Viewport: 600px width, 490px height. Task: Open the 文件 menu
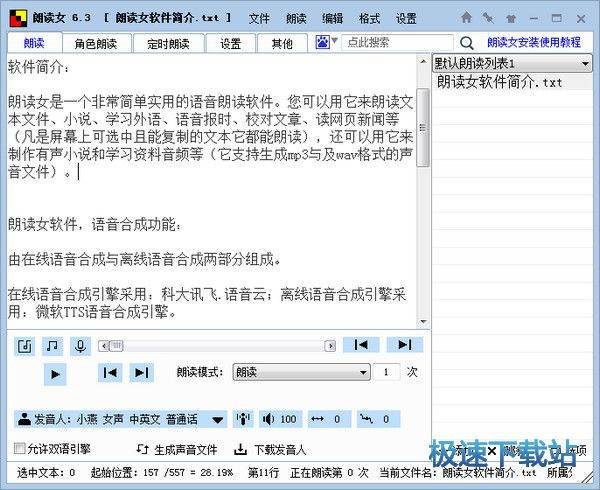click(x=259, y=18)
